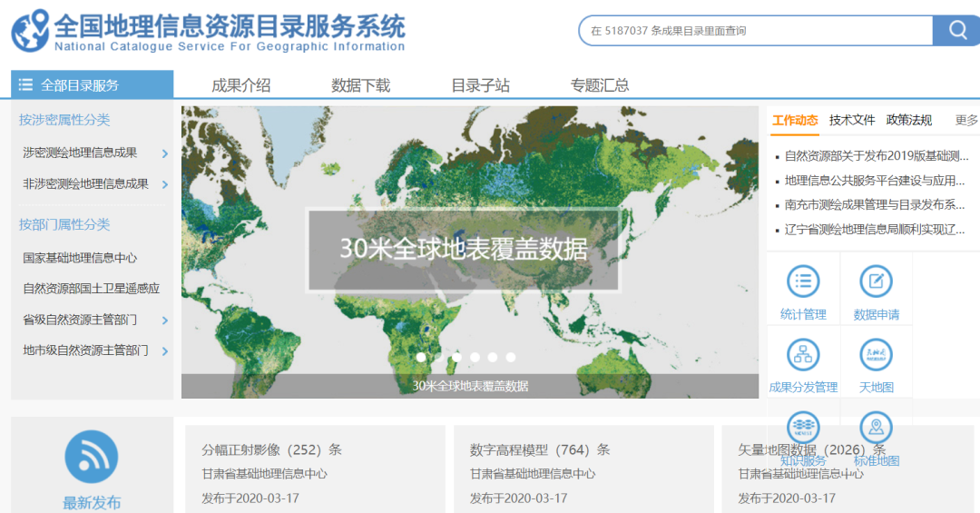Switch to the 政策法规 tab
The image size is (980, 513).
click(908, 120)
